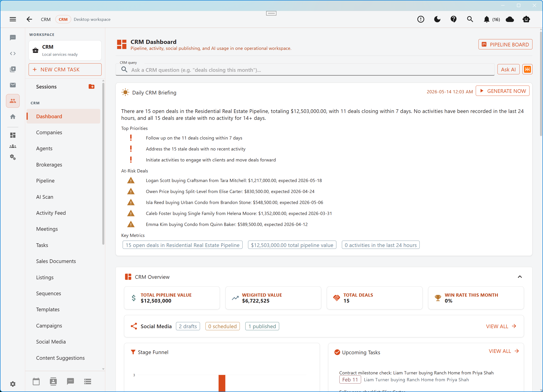Open code icon in left rail
The image size is (543, 392).
click(x=13, y=53)
